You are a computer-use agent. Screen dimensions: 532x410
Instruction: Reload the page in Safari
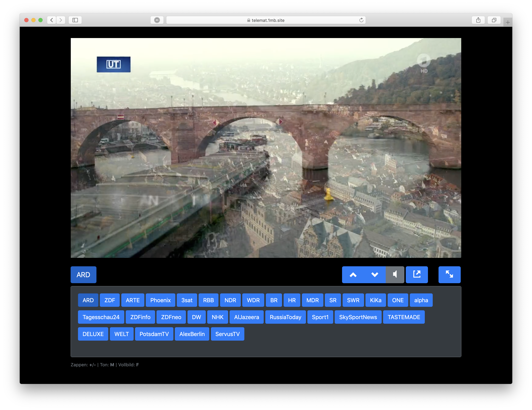361,20
